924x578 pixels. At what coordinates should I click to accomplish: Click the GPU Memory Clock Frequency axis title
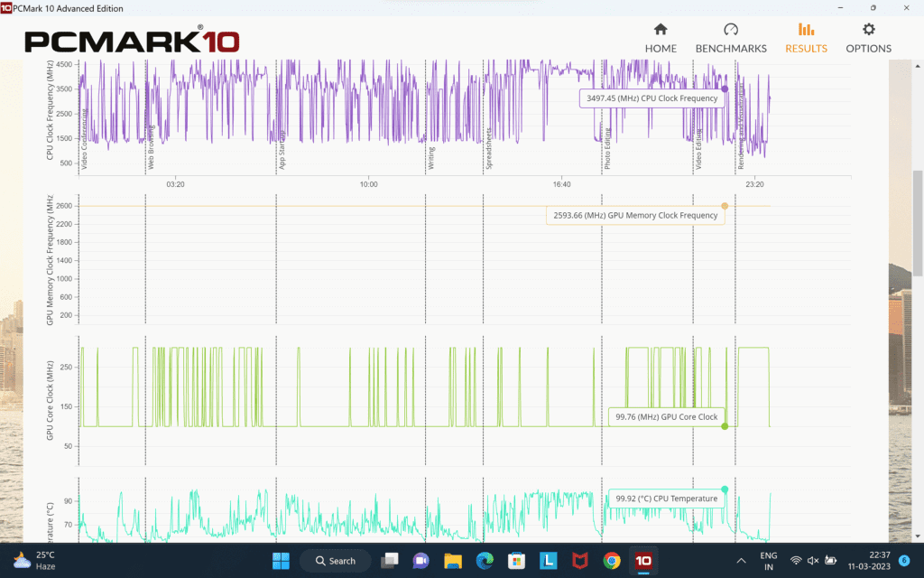point(51,260)
